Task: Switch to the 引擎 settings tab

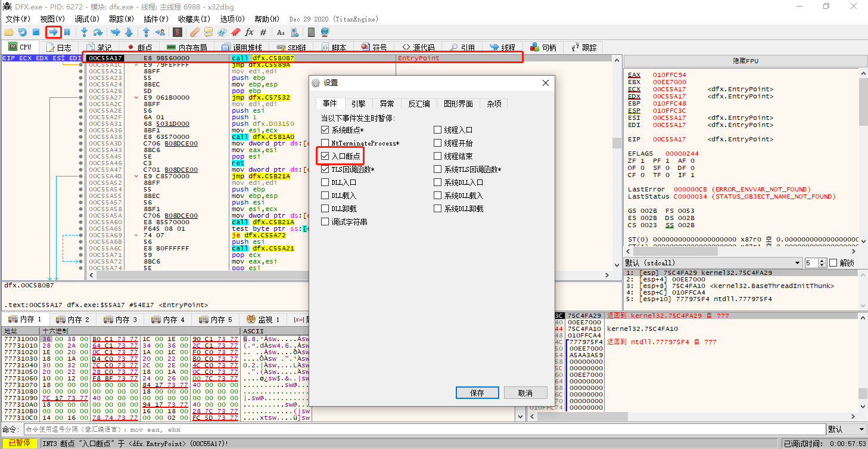Action: [358, 104]
